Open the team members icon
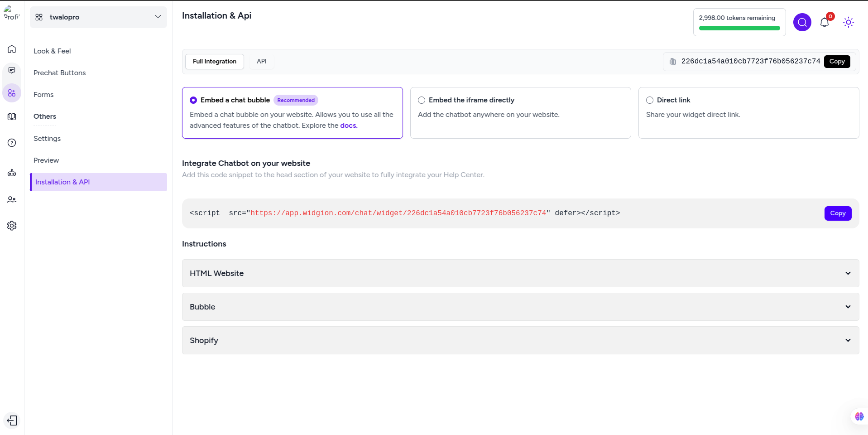This screenshot has width=868, height=435. pos(12,199)
